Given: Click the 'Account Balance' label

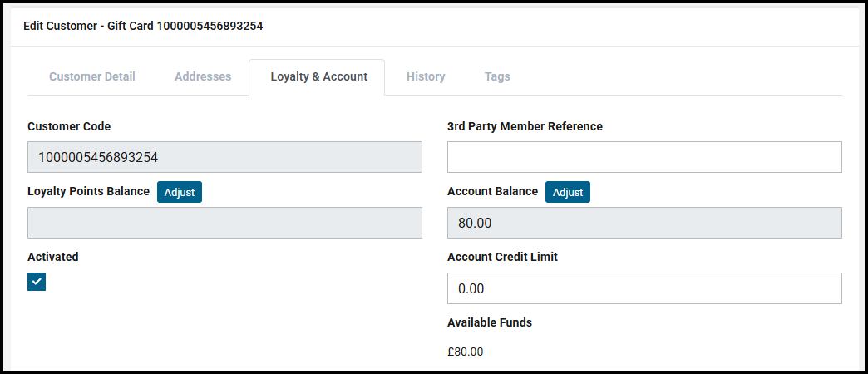Looking at the screenshot, I should click(x=493, y=191).
